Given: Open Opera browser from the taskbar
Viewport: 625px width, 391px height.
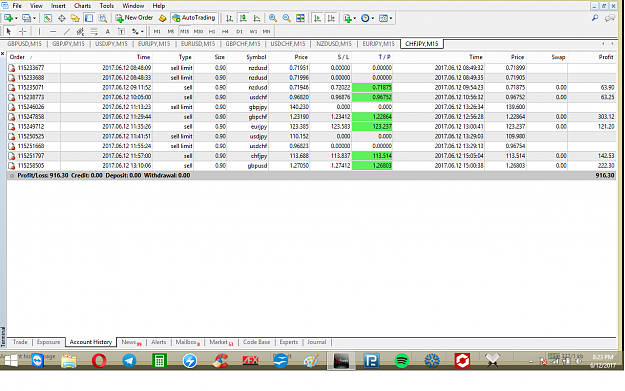Looking at the screenshot, I should [99, 361].
